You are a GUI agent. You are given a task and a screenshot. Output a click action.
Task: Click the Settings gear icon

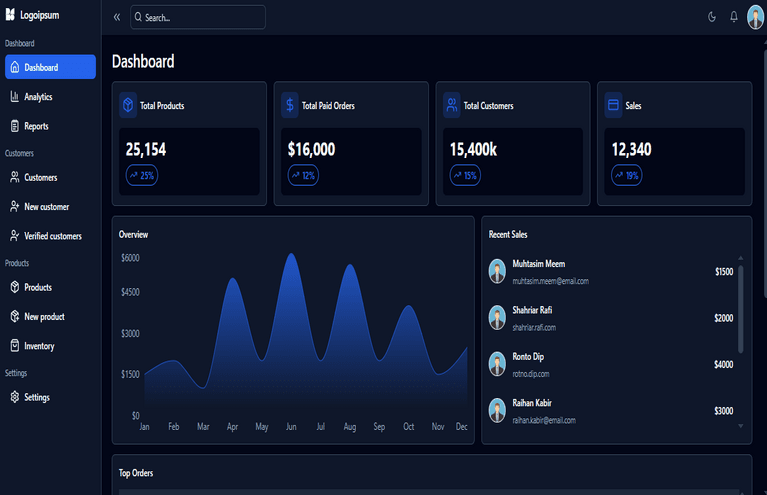tap(15, 397)
